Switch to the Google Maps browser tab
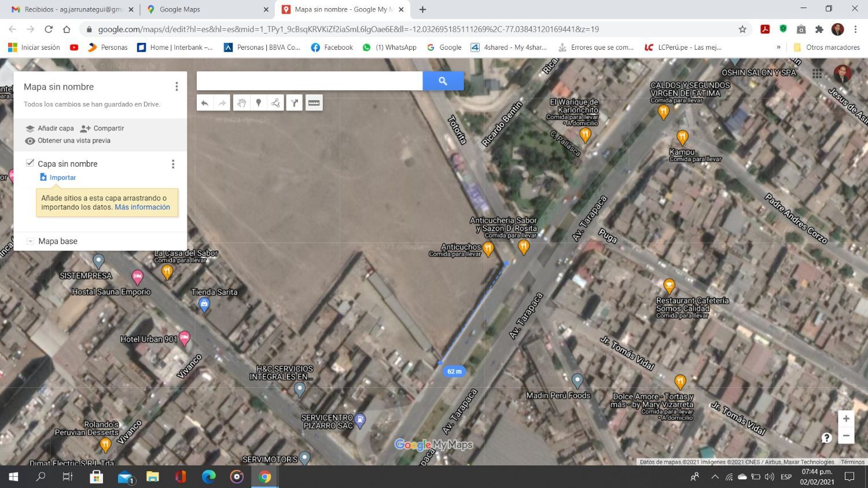Image resolution: width=868 pixels, height=488 pixels. [205, 9]
